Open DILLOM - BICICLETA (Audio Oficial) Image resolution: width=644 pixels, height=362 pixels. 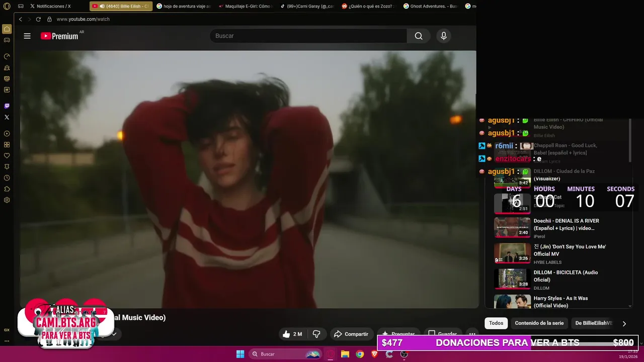566,276
